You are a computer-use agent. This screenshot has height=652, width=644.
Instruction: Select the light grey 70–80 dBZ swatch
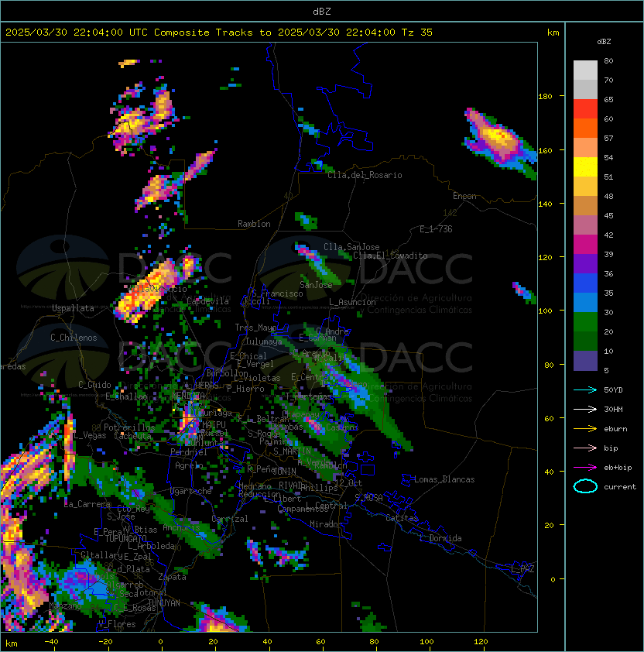pyautogui.click(x=585, y=70)
